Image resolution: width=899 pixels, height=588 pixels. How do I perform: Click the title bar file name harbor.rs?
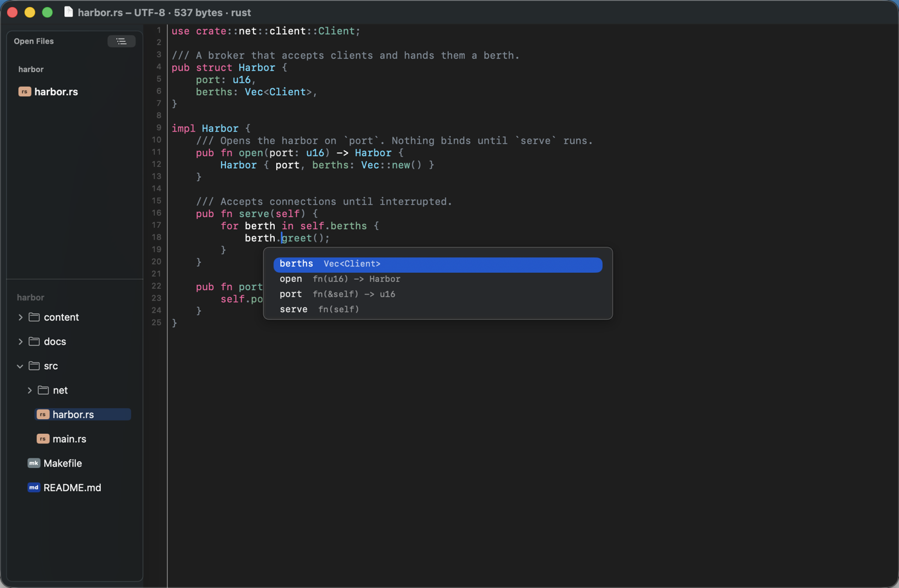click(100, 12)
